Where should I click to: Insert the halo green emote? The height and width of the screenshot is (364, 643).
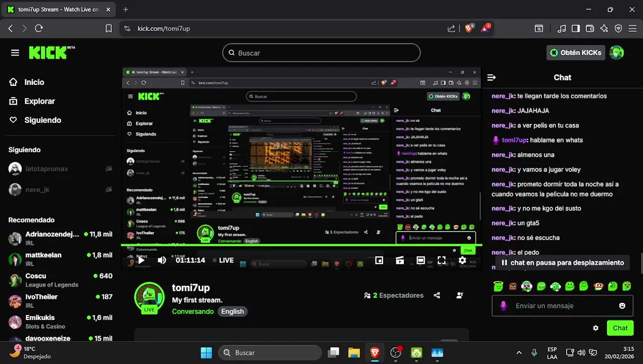(x=498, y=287)
